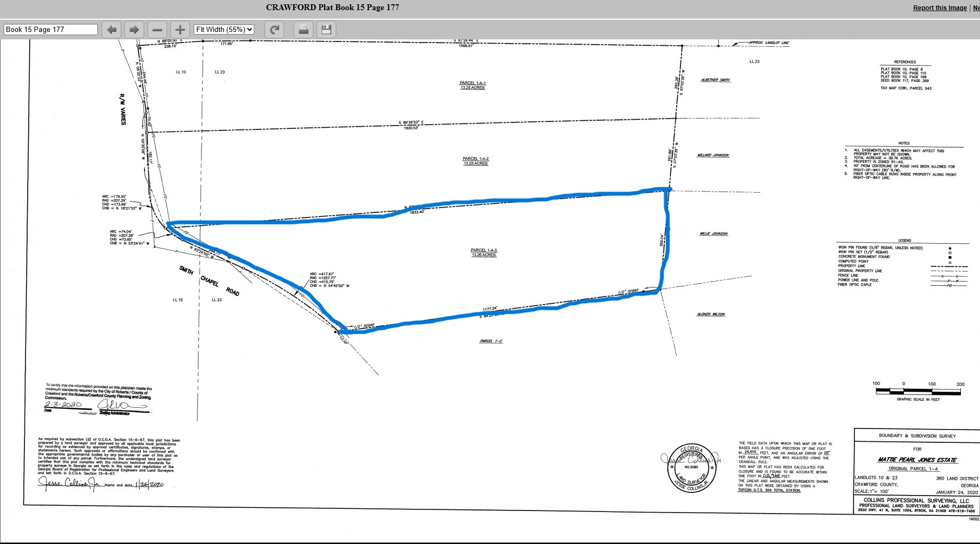Click the Parcel 1-A-1 acreage label

(472, 88)
